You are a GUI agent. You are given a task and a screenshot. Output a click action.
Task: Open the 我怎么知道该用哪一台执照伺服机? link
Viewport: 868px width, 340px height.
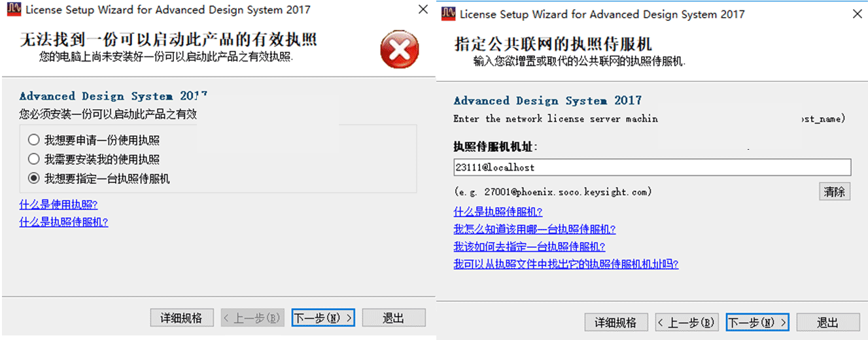(534, 229)
